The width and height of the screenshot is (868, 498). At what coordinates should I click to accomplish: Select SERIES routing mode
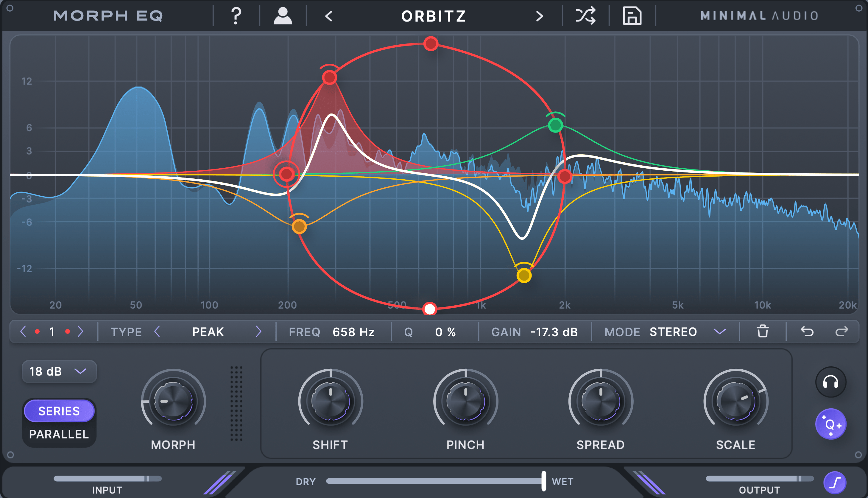pos(59,411)
